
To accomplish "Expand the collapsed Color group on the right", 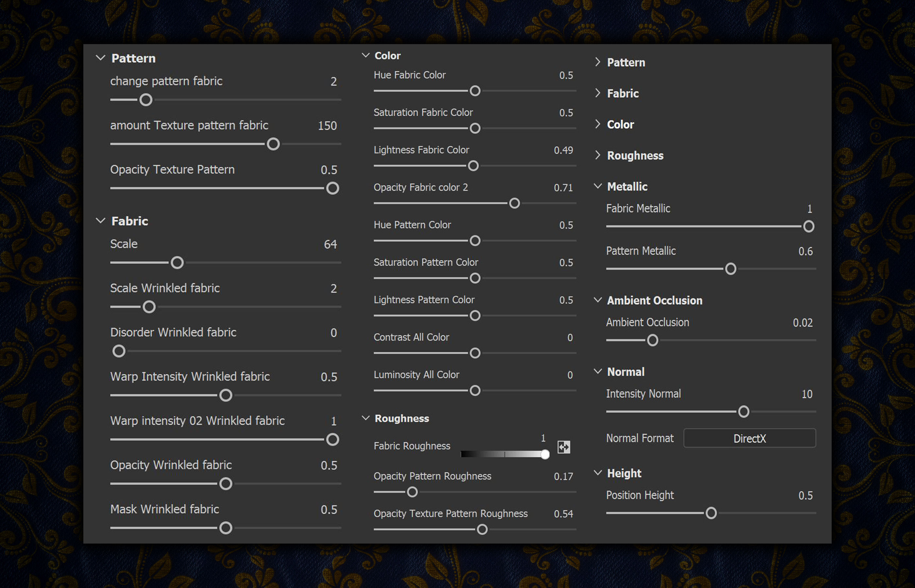I will [x=598, y=124].
